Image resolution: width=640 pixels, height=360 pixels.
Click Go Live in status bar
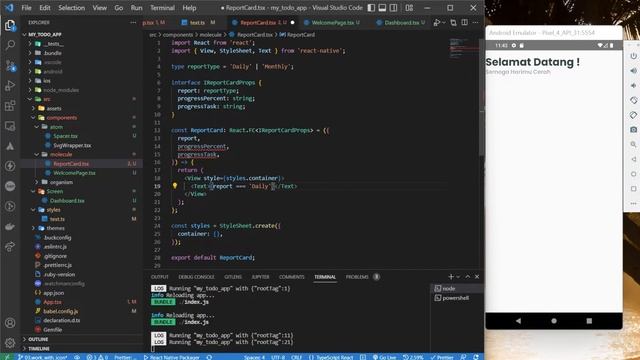point(384,357)
